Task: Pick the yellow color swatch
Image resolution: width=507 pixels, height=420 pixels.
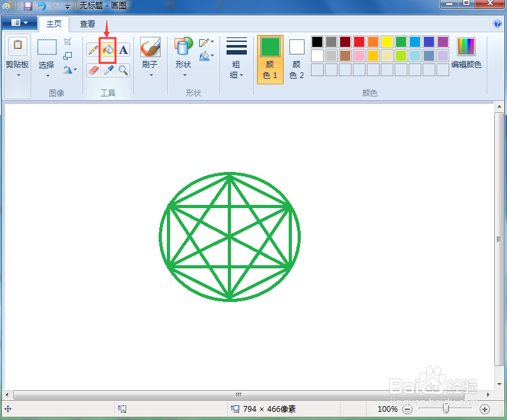Action: pyautogui.click(x=386, y=42)
